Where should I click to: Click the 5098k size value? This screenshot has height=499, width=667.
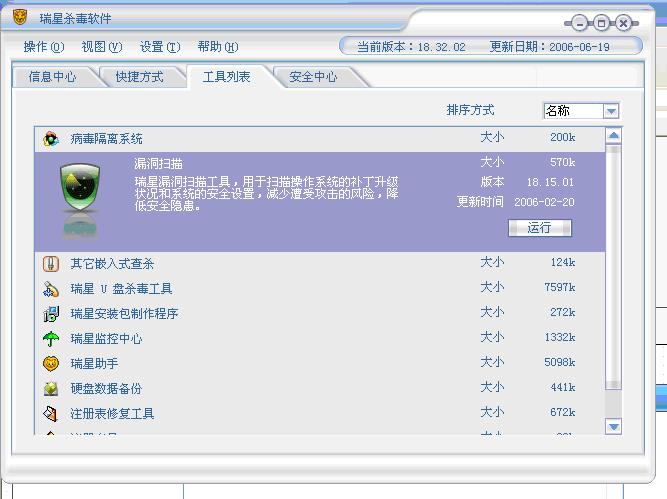560,362
